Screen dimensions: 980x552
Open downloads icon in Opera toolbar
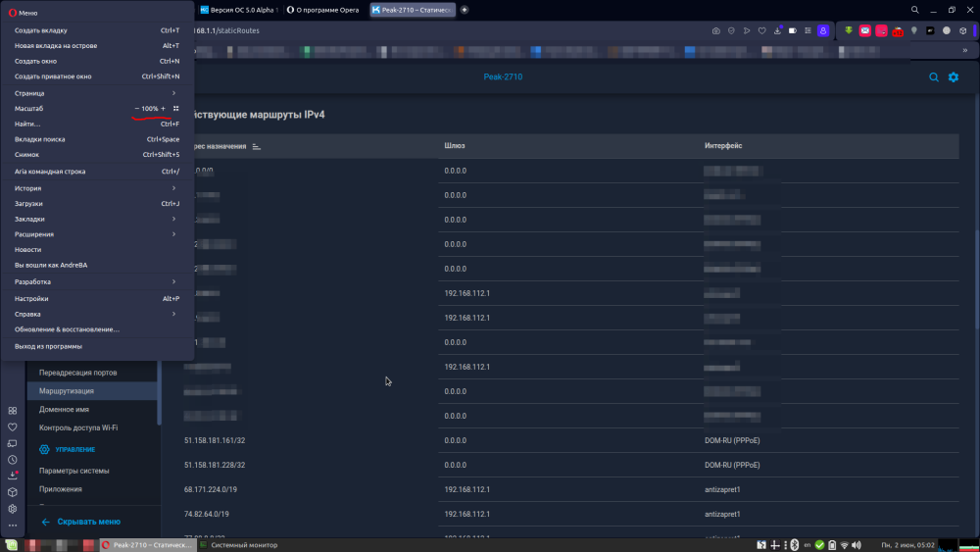(777, 30)
